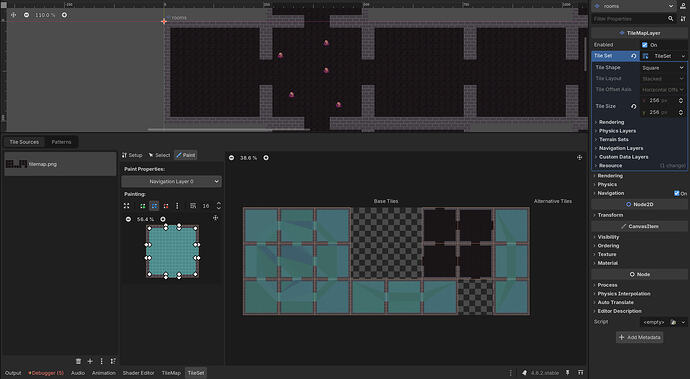Expand the polygon editor icon

coord(126,206)
